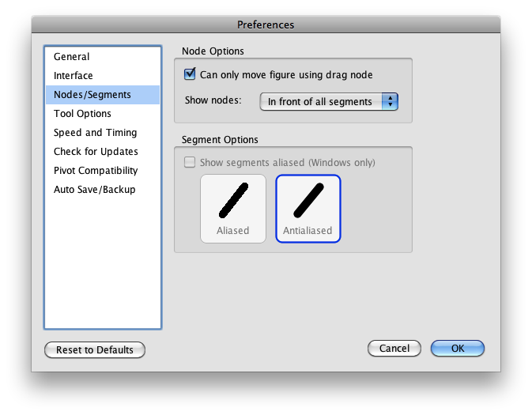Click the Show nodes dropdown arrows
The height and width of the screenshot is (419, 532).
point(390,101)
